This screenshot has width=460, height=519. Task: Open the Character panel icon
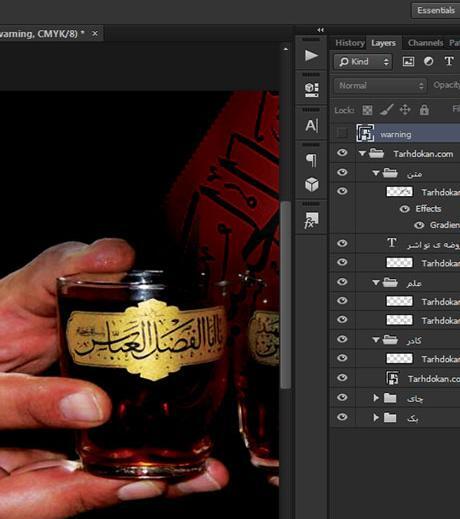click(x=311, y=126)
